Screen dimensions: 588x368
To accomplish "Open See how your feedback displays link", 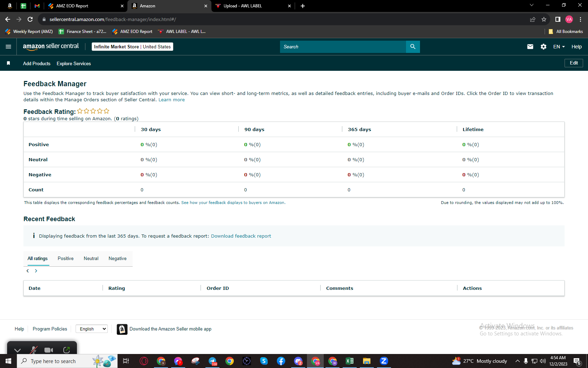I will click(233, 203).
